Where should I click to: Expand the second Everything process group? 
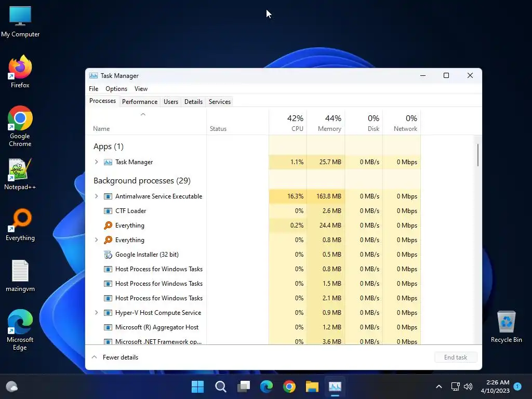[x=96, y=240]
